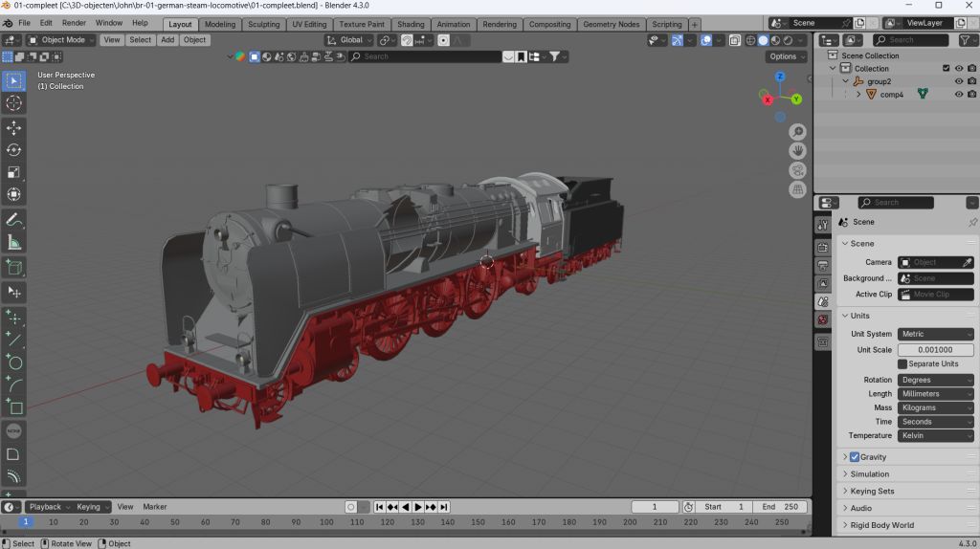Open the Keying menu in the timeline
Screen dimensions: 980x549
point(88,507)
